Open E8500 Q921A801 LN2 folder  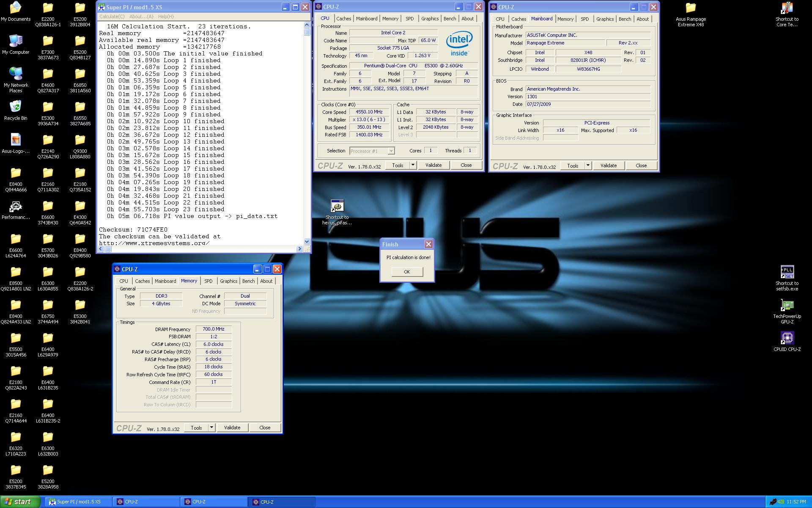(16, 278)
